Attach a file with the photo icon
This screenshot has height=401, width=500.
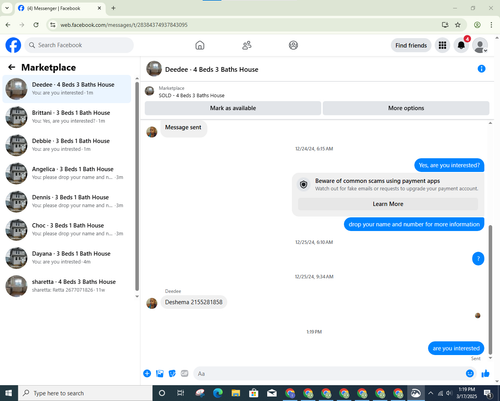point(160,374)
